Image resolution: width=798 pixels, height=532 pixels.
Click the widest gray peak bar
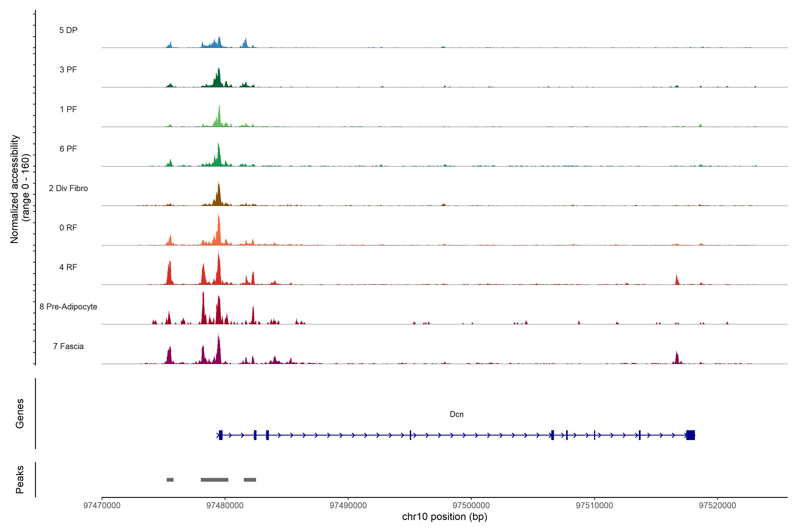[214, 480]
